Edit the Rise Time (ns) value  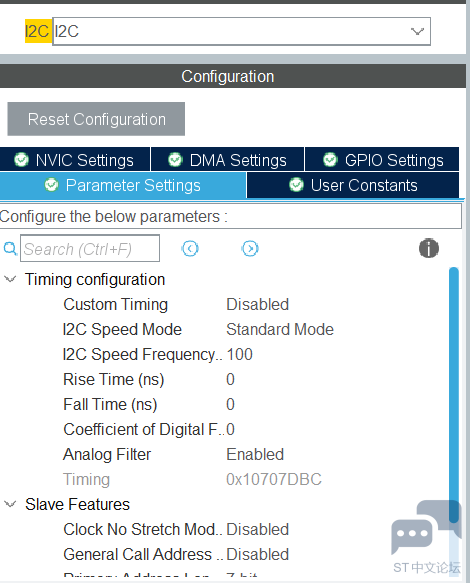tap(231, 380)
